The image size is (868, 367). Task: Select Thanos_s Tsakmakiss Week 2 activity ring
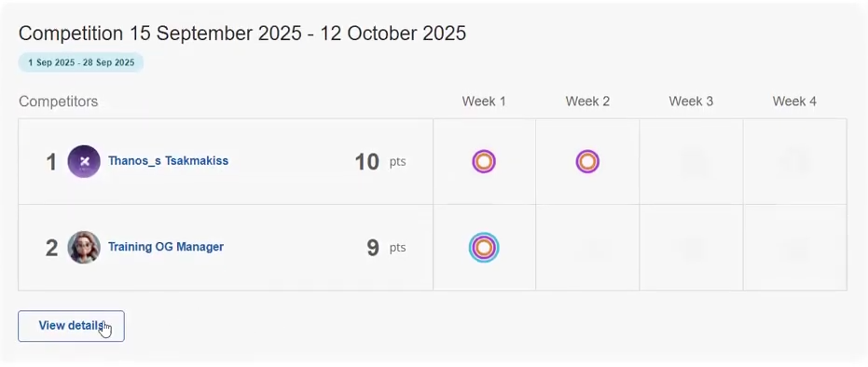click(x=587, y=161)
